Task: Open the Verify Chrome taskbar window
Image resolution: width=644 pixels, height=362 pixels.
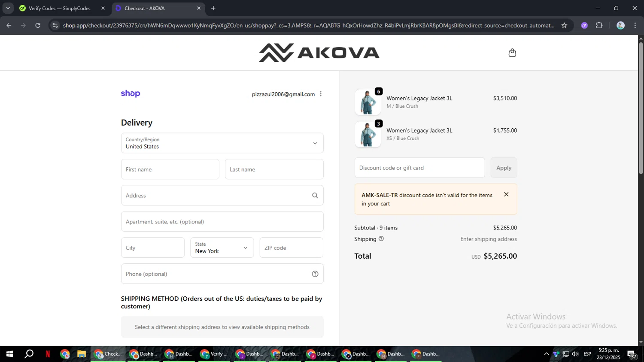Action: (214, 354)
